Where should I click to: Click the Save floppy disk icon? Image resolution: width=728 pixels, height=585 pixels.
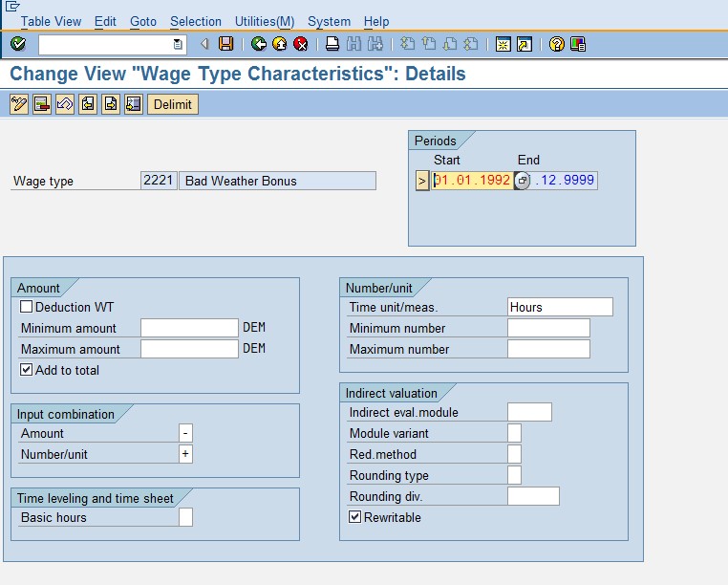coord(226,44)
